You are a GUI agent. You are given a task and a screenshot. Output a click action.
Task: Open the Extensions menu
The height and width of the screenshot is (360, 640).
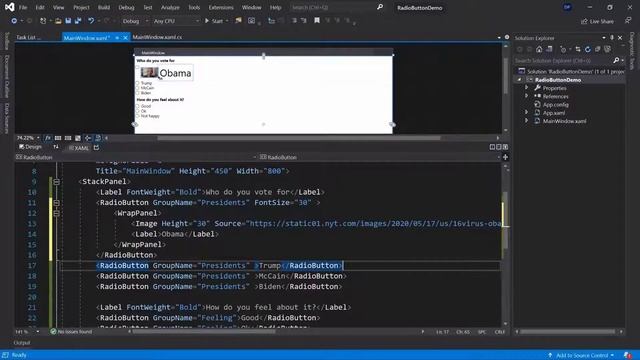221,7
